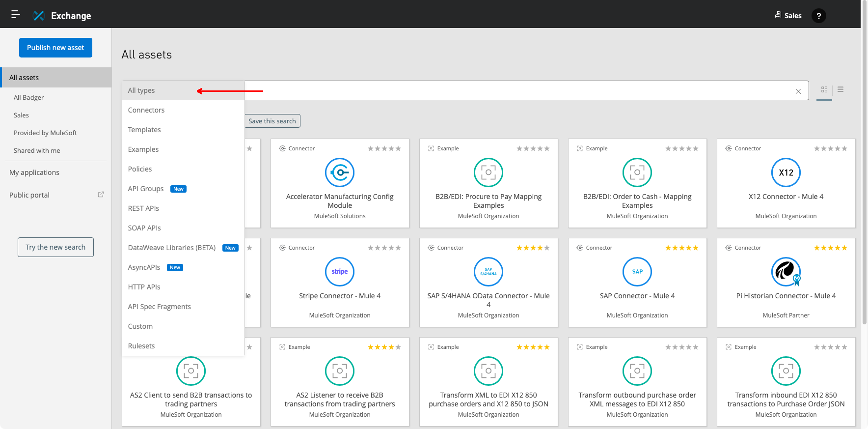Click the Pi Historian Connector logo
The image size is (868, 429).
coord(786,272)
